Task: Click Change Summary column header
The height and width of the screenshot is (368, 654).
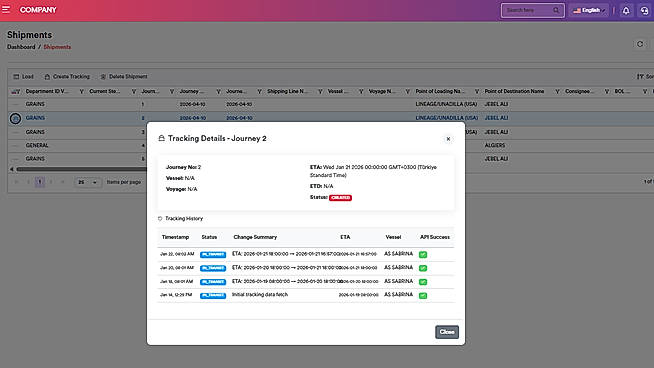Action: tap(255, 237)
